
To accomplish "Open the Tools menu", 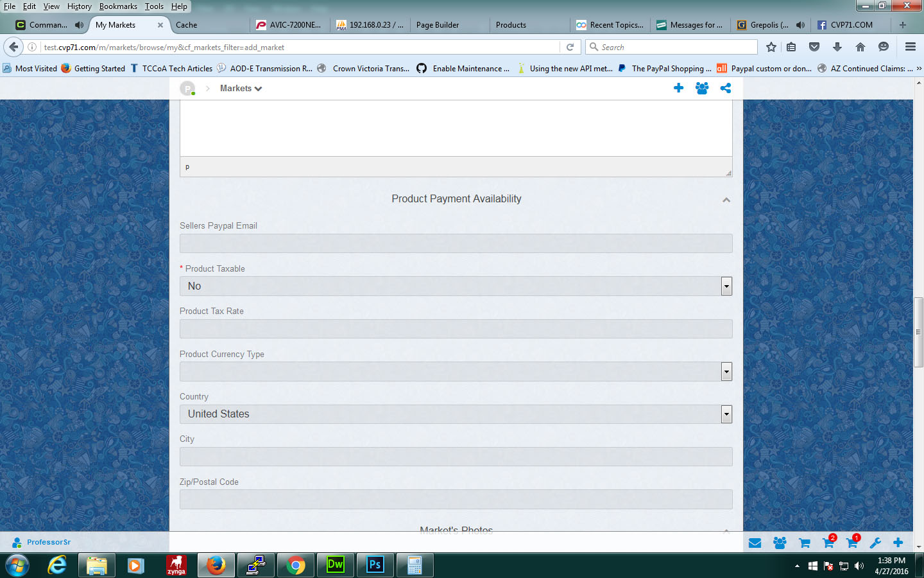I will point(154,6).
